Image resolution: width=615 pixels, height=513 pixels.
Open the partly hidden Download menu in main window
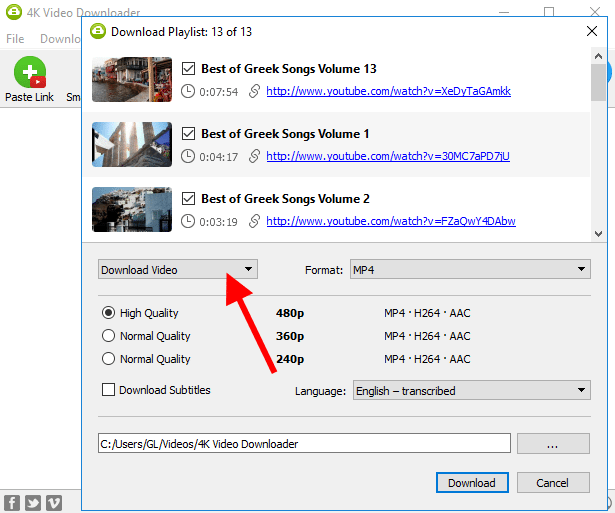click(x=60, y=39)
